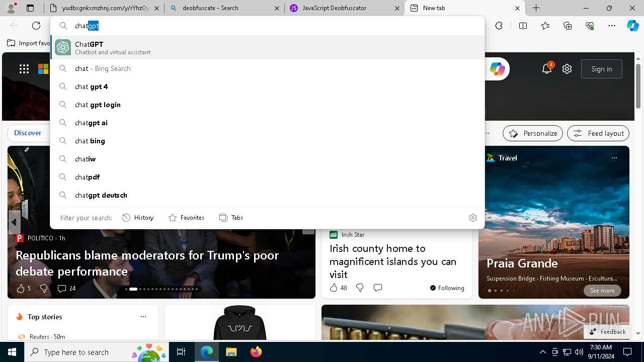Viewport: 644px width, 362px height.
Task: Select the 'chatgpt ai' suggestion
Action: click(x=267, y=123)
